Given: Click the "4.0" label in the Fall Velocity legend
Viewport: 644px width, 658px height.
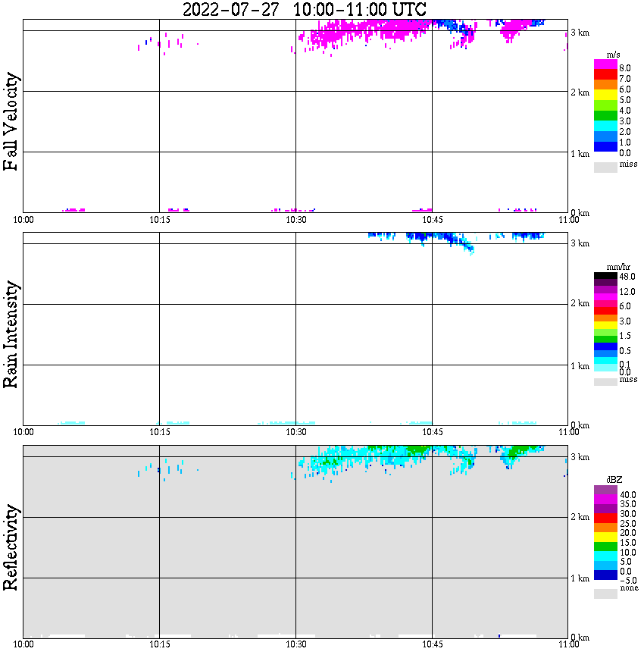Looking at the screenshot, I should coord(625,111).
